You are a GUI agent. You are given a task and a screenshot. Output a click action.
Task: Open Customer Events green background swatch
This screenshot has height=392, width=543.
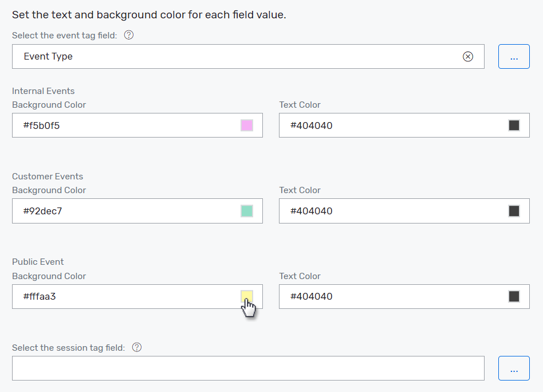(247, 211)
